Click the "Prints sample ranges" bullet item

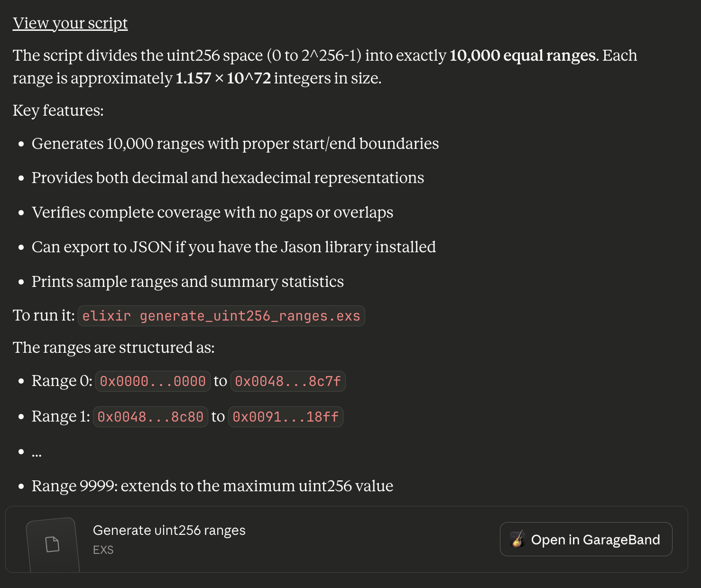coord(188,282)
